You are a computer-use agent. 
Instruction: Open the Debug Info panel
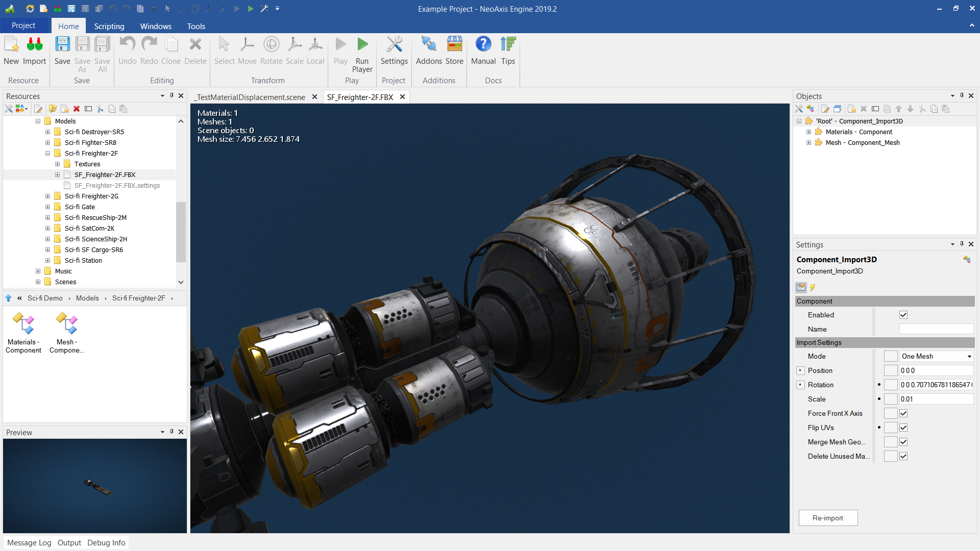tap(106, 543)
